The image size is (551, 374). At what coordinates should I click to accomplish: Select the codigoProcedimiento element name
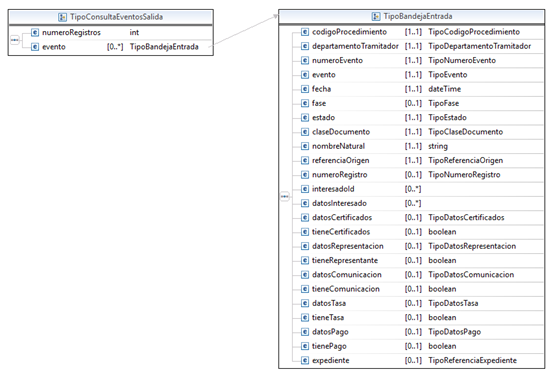coord(349,32)
